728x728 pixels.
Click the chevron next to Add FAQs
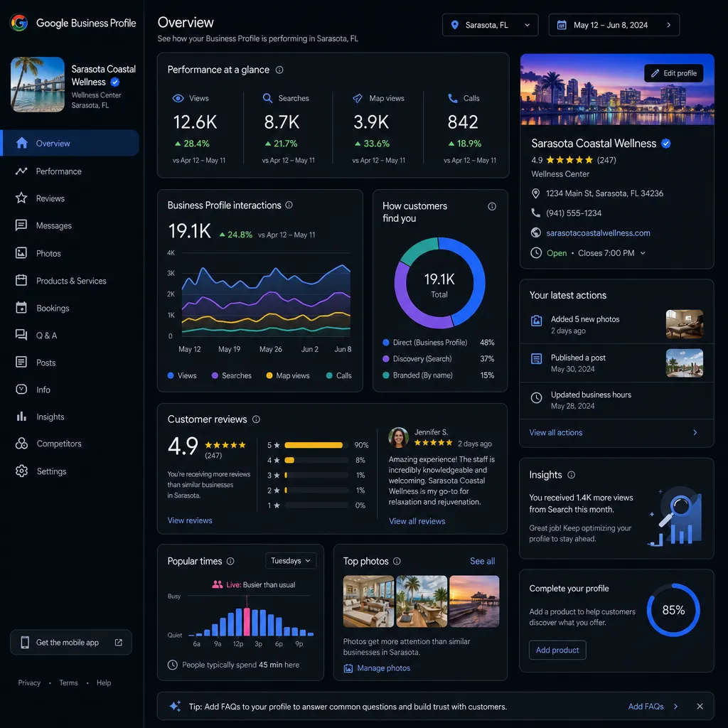pyautogui.click(x=675, y=706)
